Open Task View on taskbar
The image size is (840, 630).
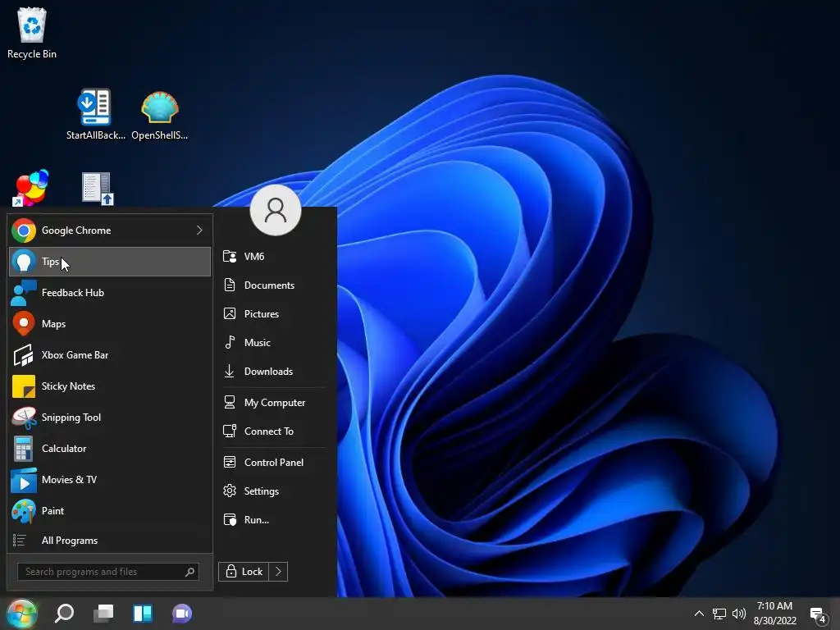(103, 614)
